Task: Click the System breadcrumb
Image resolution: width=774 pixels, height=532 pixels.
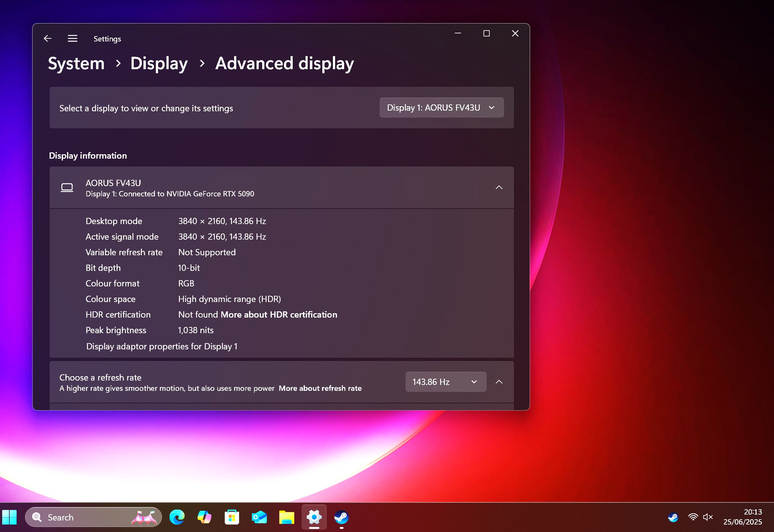Action: [x=76, y=63]
